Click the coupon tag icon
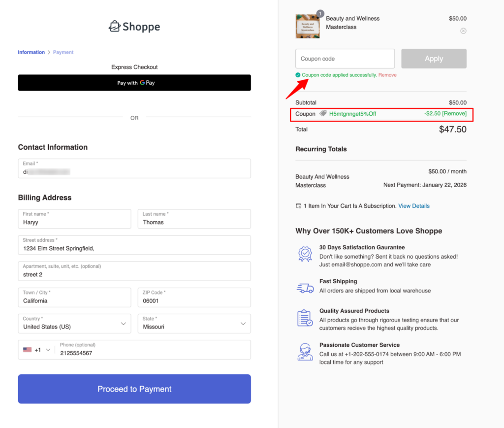 click(x=323, y=114)
